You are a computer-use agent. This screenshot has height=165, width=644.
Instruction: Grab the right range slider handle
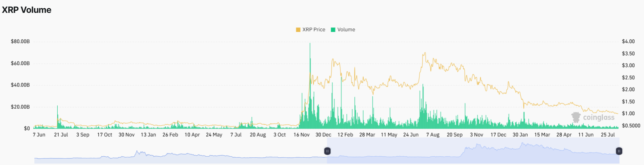coord(619,151)
